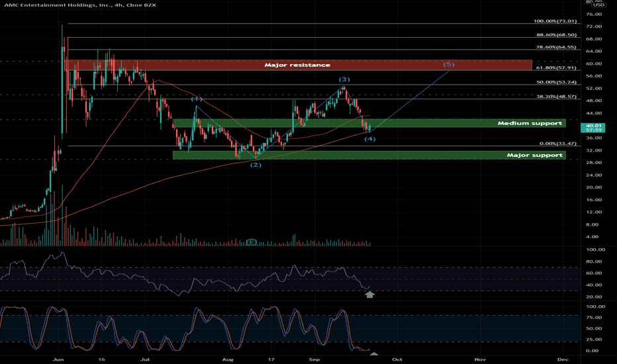Select the Major resistance red zone label

click(297, 65)
